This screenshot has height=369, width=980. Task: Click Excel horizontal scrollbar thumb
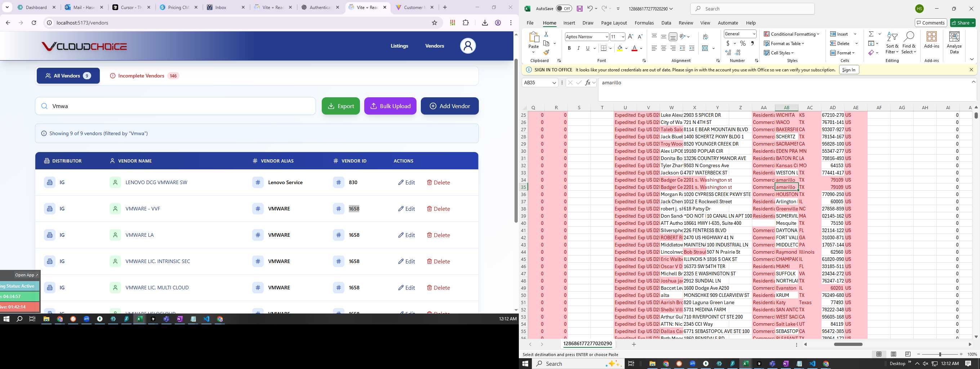848,344
